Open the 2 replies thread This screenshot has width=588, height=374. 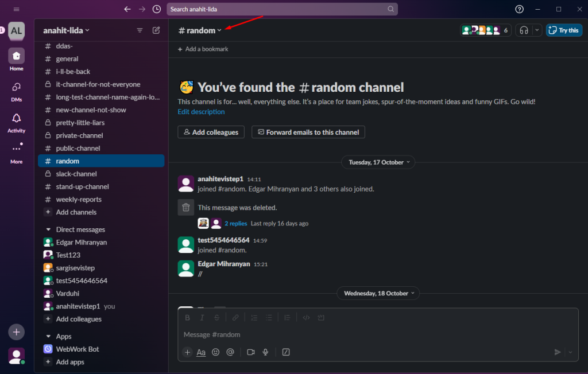point(235,223)
